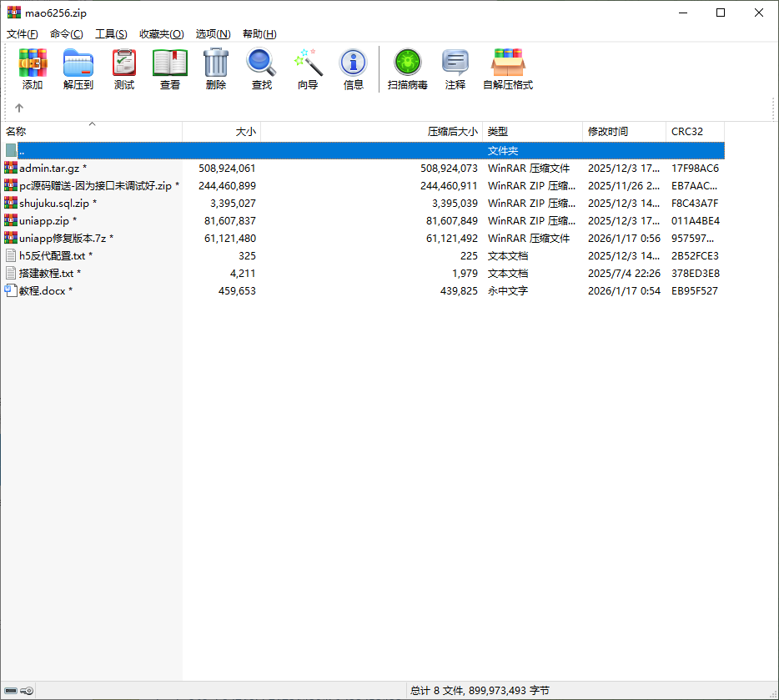
Task: Open the 收藏夹(O) menu
Action: pos(161,34)
